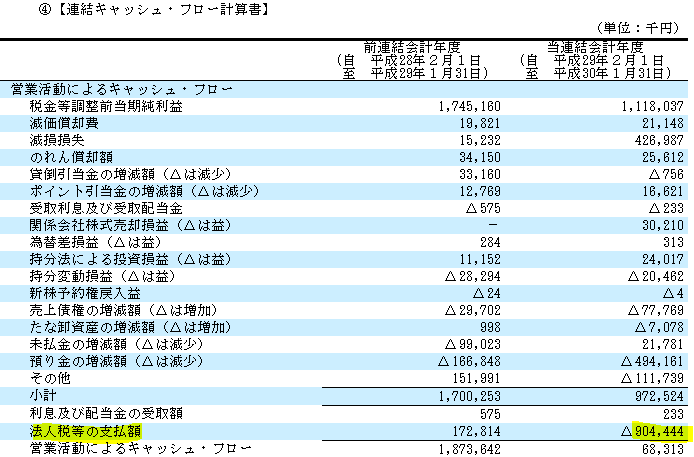Click the value 30,210
Screen dimensions: 694x457
(663, 226)
